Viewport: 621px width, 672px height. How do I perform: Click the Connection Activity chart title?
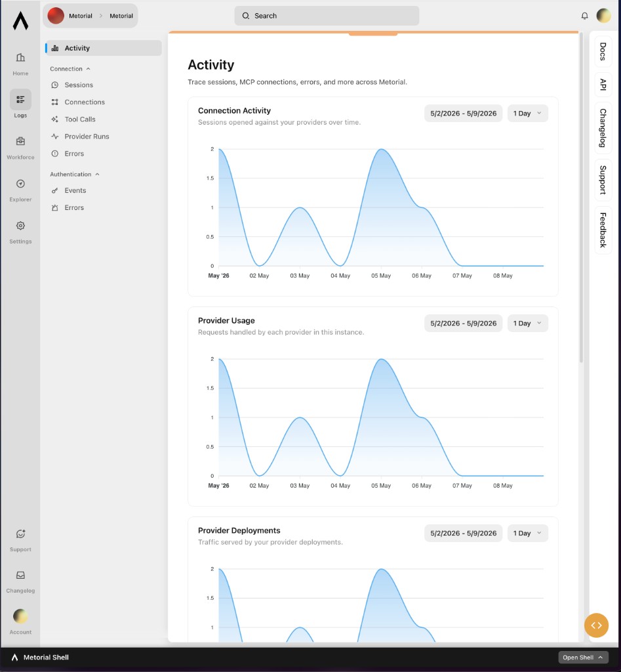(x=234, y=110)
